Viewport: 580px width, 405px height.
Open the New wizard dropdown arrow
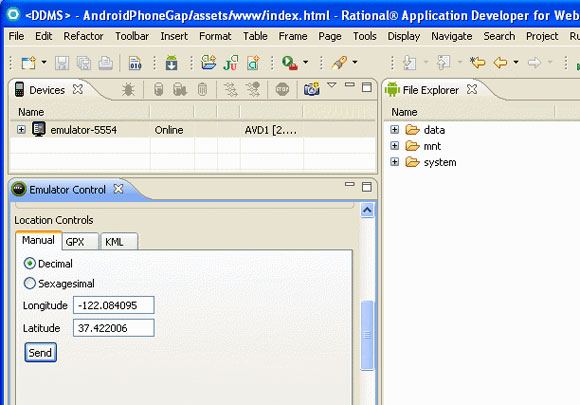44,62
